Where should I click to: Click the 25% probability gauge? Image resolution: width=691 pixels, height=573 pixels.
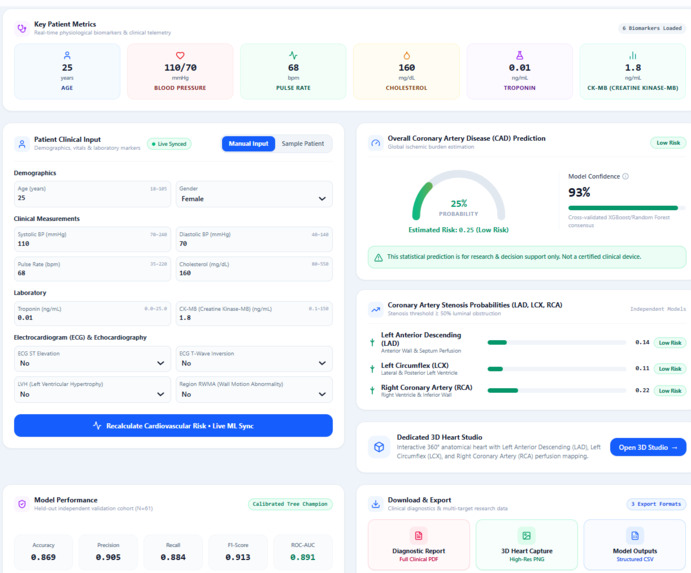coord(458,195)
